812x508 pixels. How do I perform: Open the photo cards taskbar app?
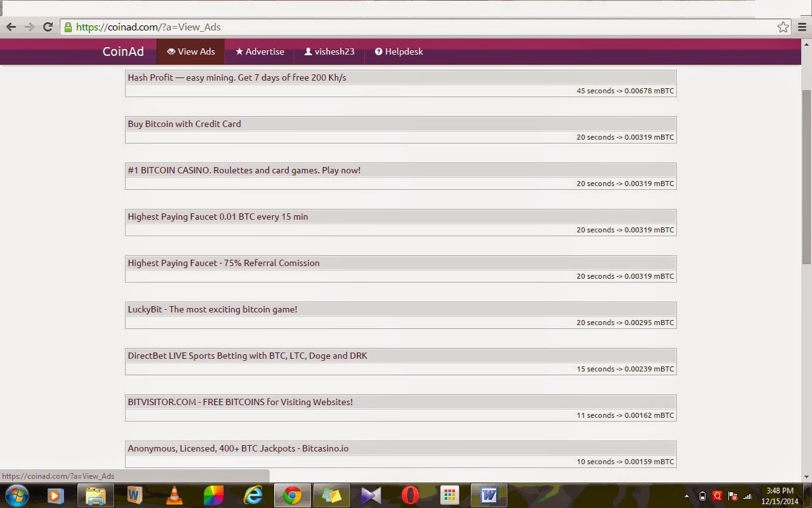pos(331,495)
